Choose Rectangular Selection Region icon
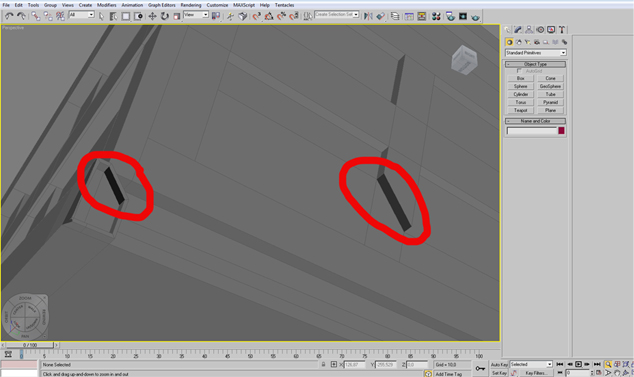Viewport: 634px width, 377px height. tap(126, 16)
